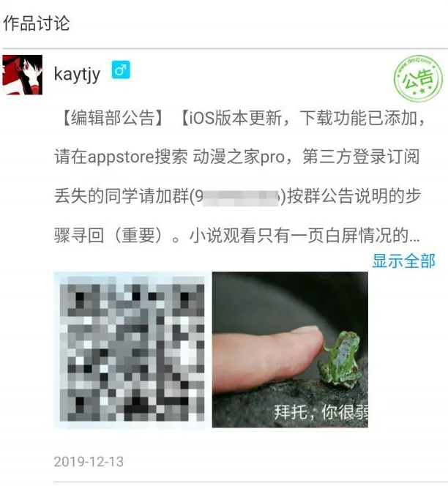
Task: Open the blurred QR code image
Action: pyautogui.click(x=132, y=350)
